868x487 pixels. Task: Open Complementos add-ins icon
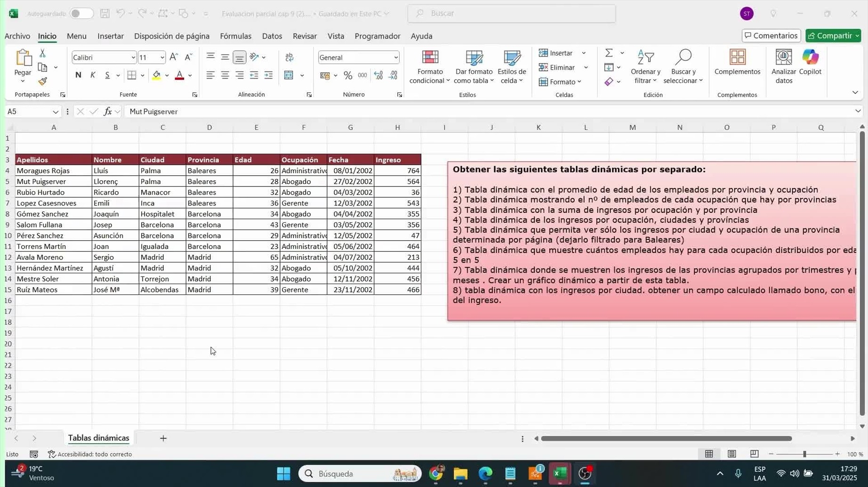[x=737, y=62]
